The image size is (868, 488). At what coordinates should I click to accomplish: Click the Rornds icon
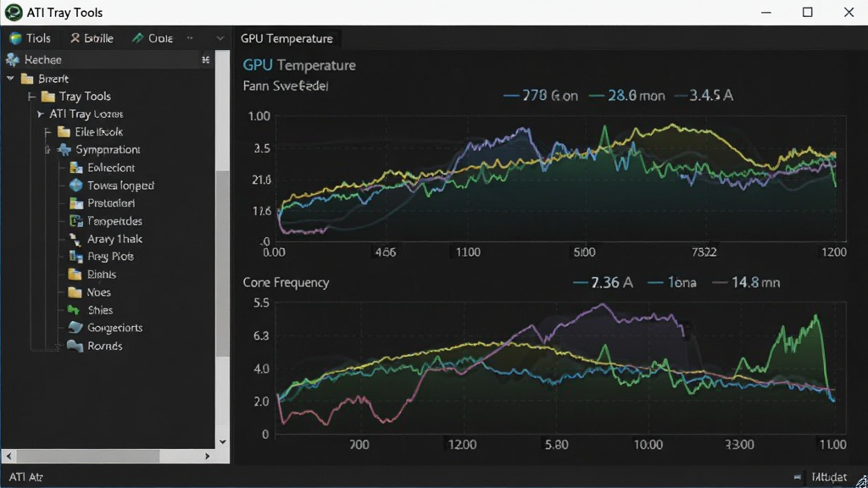pos(75,346)
